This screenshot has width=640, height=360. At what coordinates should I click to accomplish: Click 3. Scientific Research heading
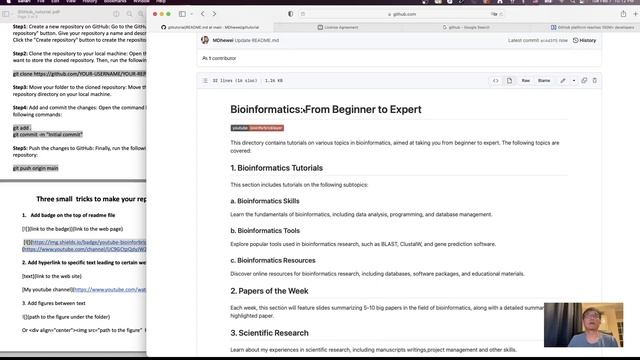[x=269, y=333]
